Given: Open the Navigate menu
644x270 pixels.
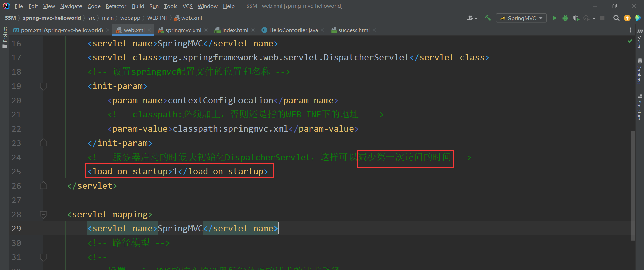Looking at the screenshot, I should 71,6.
